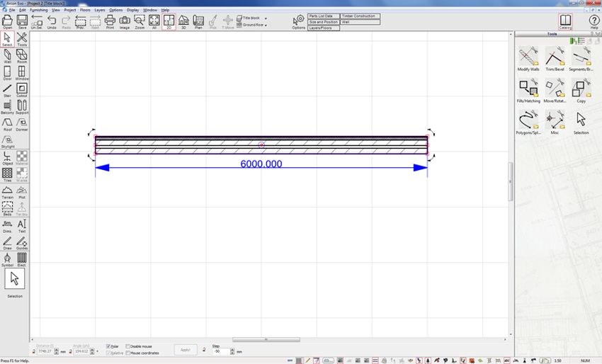Select the Window tool
602x364 pixels.
tap(22, 73)
